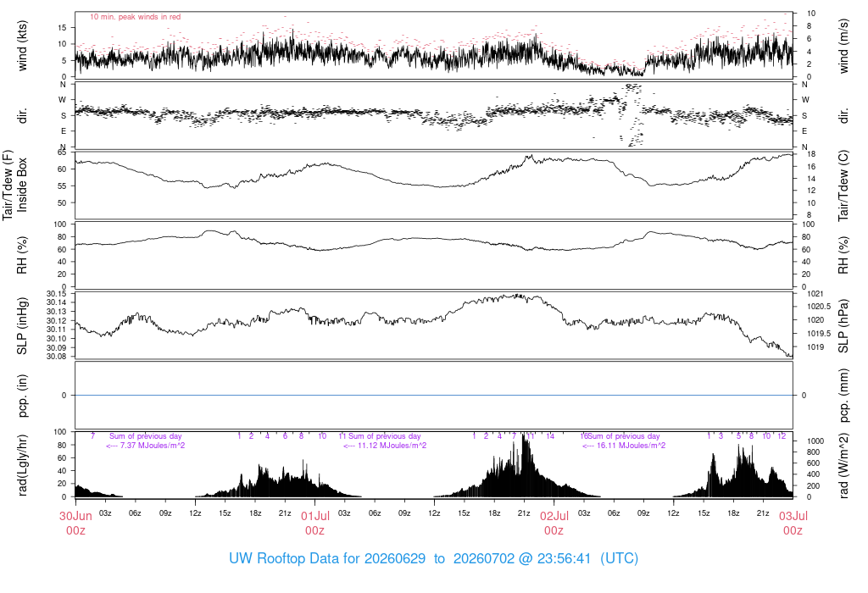868x593 pixels.
Task: Click the "pcp. (in)" axis label
Action: pos(22,396)
